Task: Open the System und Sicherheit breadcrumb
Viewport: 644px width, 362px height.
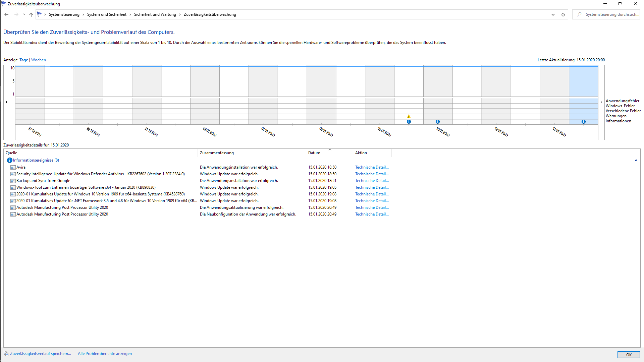Action: [107, 14]
